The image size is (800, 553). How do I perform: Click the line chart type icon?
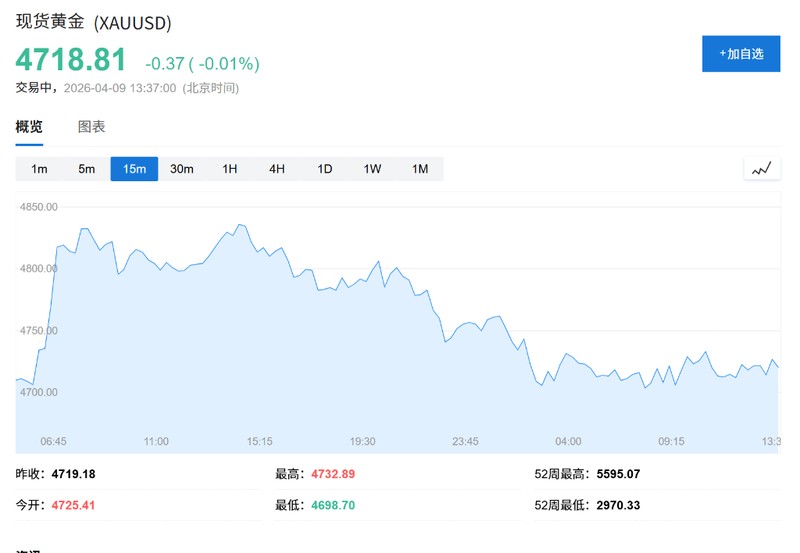(x=762, y=168)
